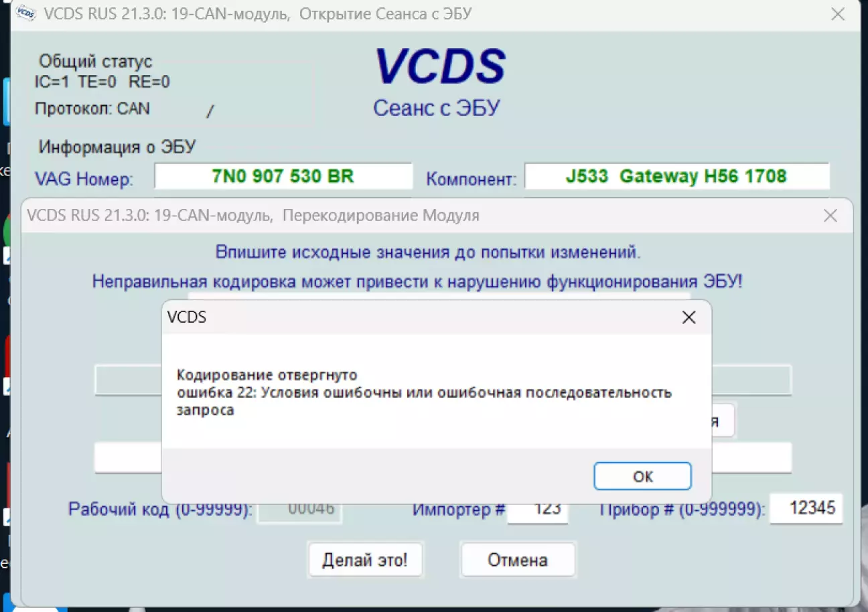Click the large blue VCDS logo
868x612 pixels.
coord(439,67)
